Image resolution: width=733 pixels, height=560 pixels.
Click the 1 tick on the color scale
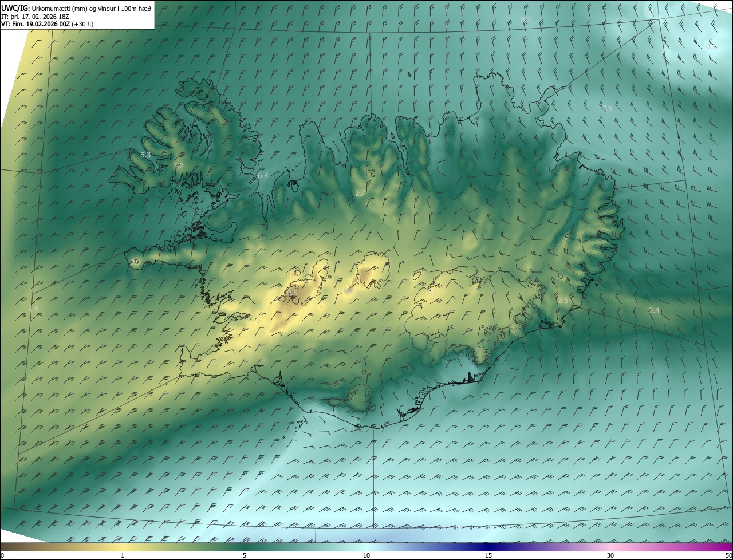click(123, 555)
